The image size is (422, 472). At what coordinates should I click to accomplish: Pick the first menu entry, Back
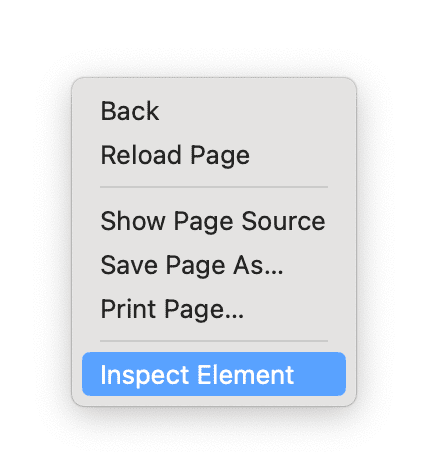[214, 111]
